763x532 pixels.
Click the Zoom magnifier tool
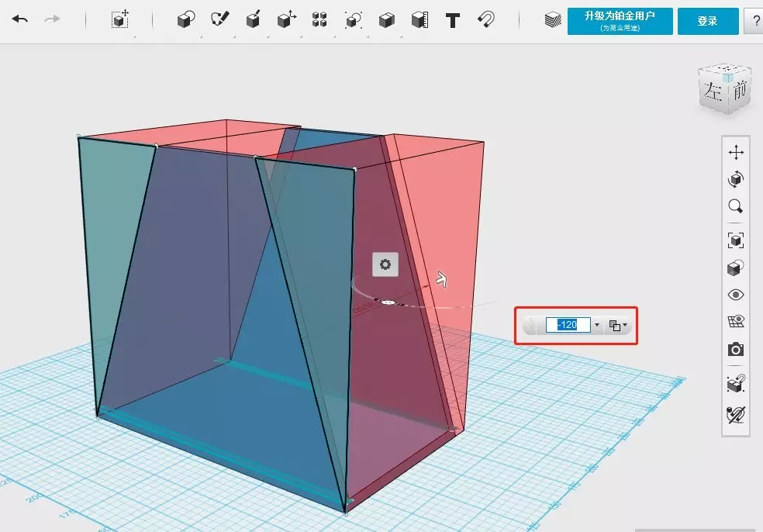736,206
